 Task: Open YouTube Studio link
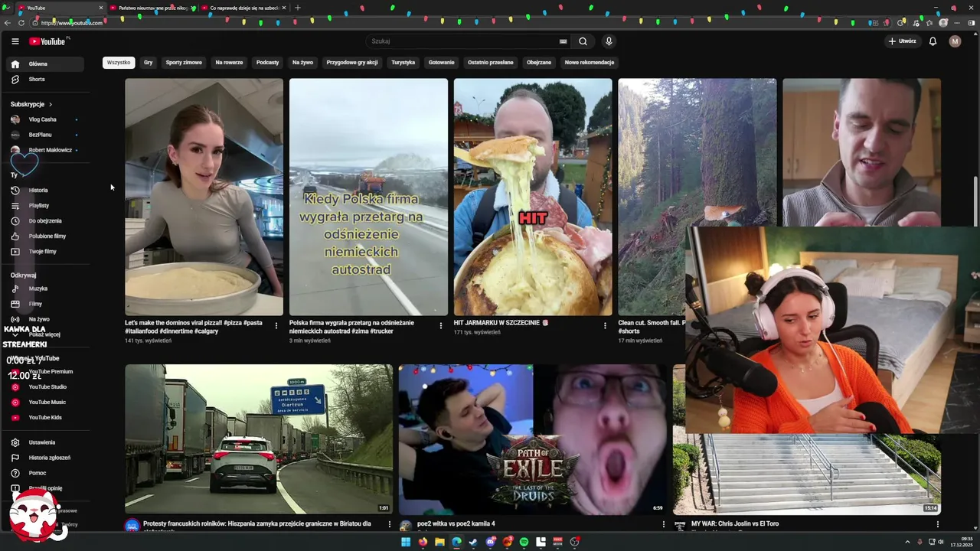[44, 386]
